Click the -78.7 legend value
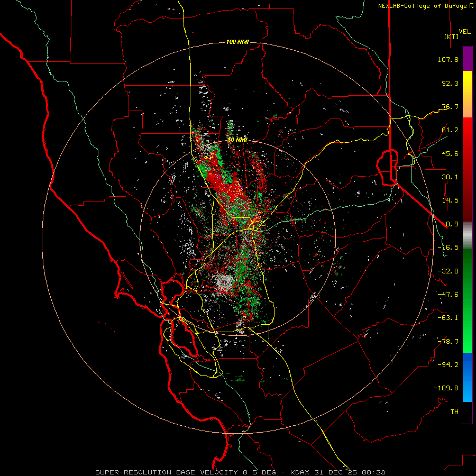Screen dimensions: 476x476 448,342
